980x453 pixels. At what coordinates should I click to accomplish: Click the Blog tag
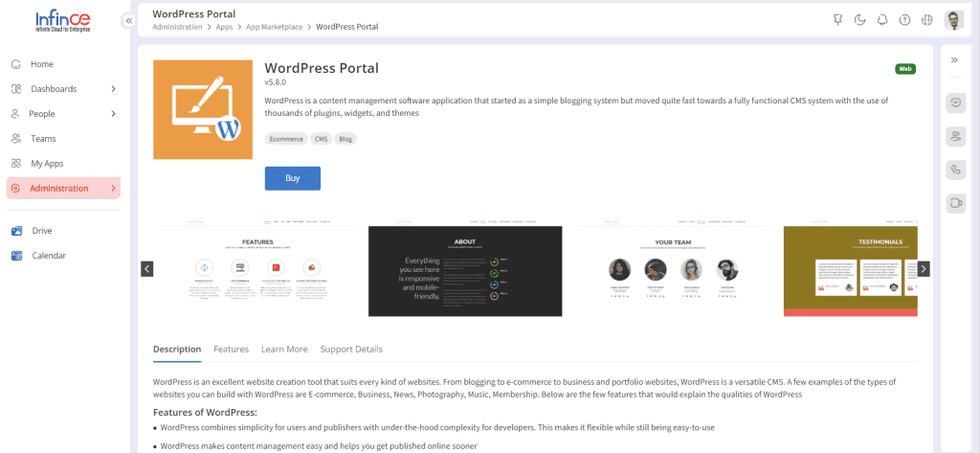coord(345,139)
